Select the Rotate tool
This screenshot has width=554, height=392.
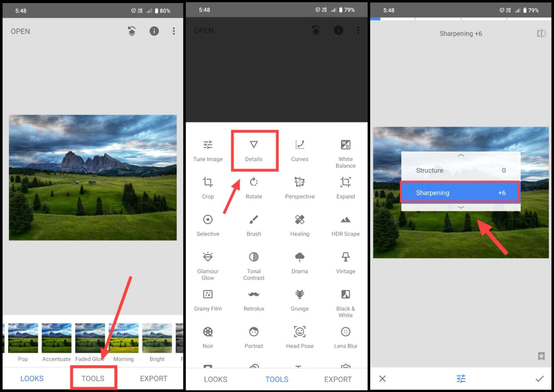coord(254,188)
